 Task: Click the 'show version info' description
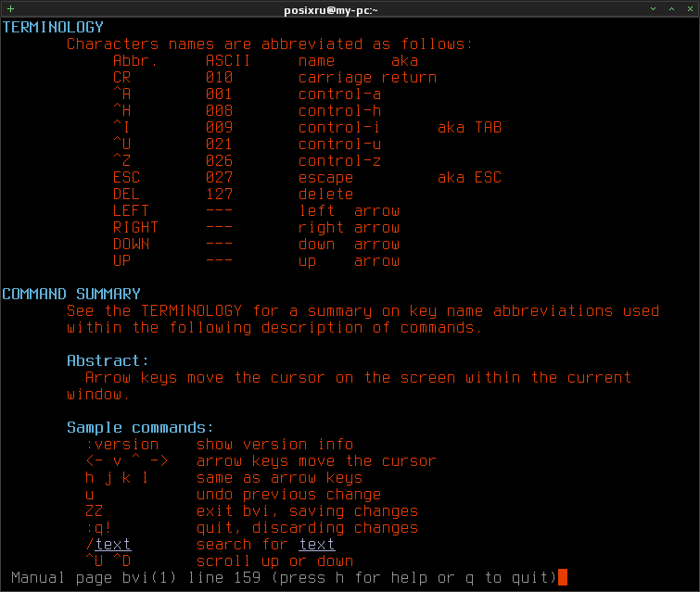tap(274, 445)
